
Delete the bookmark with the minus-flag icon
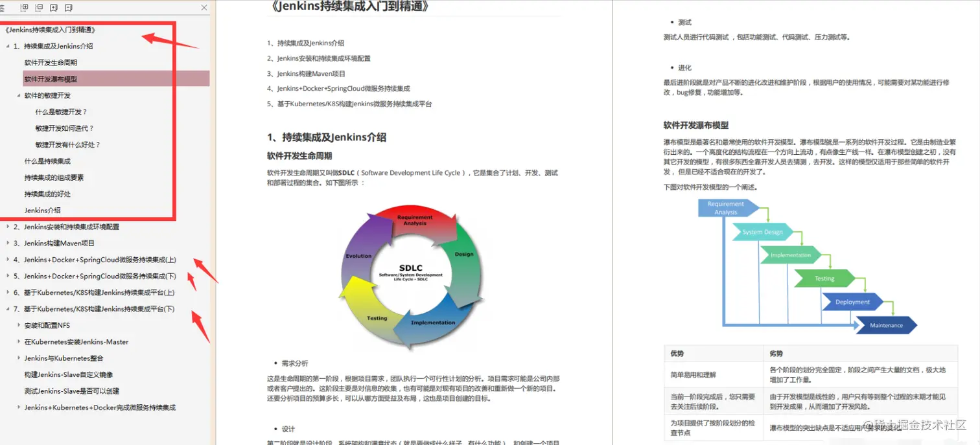point(69,8)
